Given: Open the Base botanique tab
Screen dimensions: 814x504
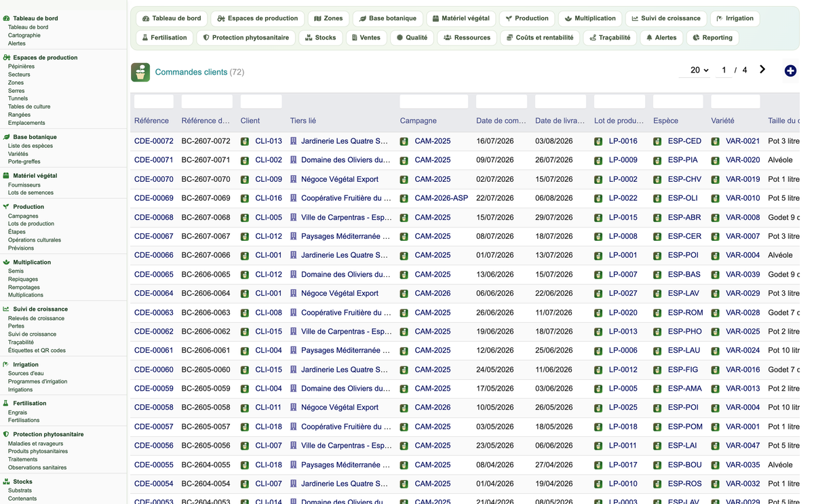Looking at the screenshot, I should (x=389, y=18).
